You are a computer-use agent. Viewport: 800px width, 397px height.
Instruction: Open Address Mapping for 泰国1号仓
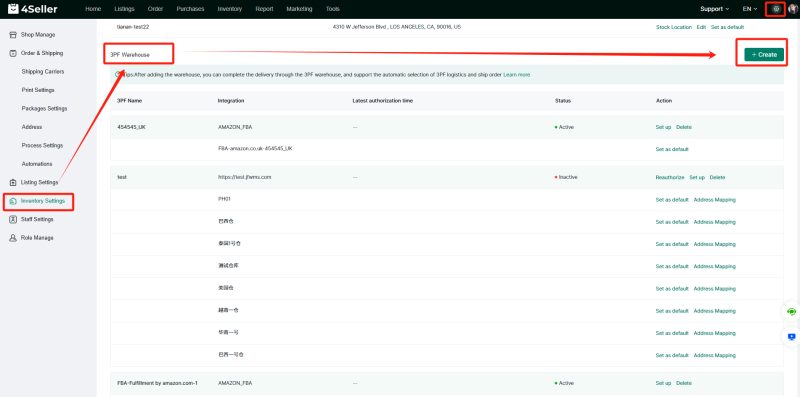tap(714, 244)
